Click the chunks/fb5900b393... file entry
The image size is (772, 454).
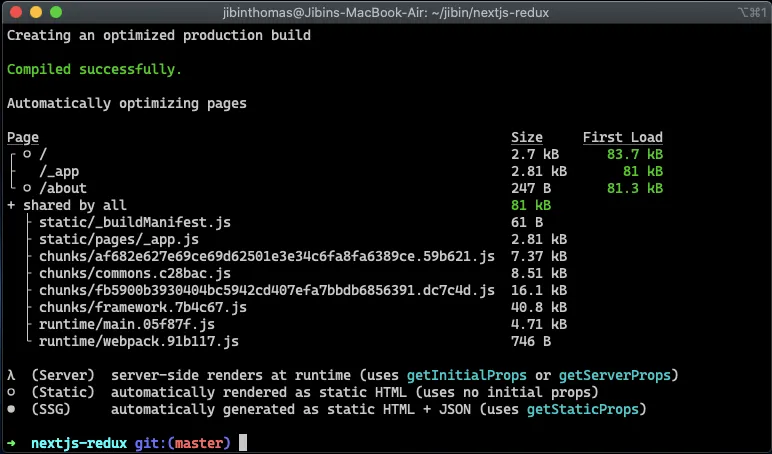(x=267, y=290)
